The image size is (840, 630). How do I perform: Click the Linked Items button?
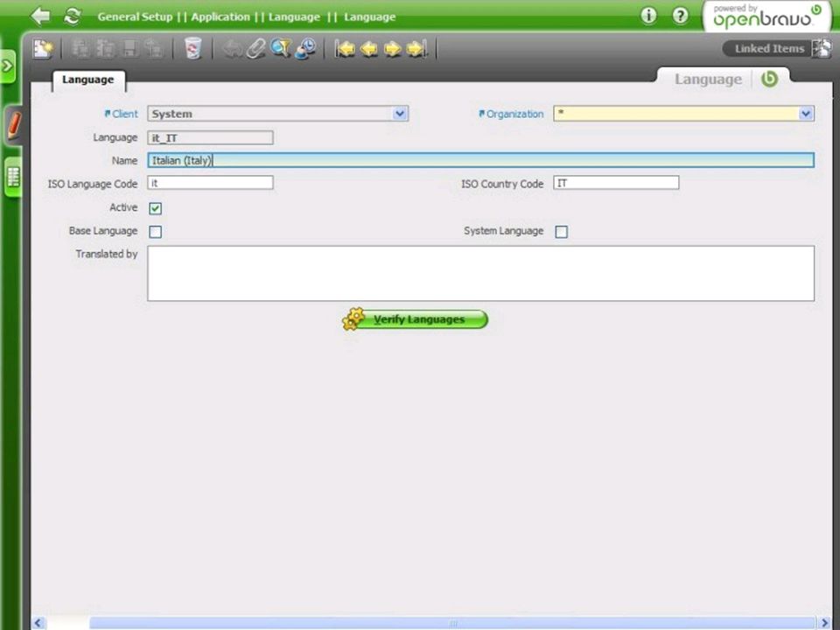[x=777, y=49]
